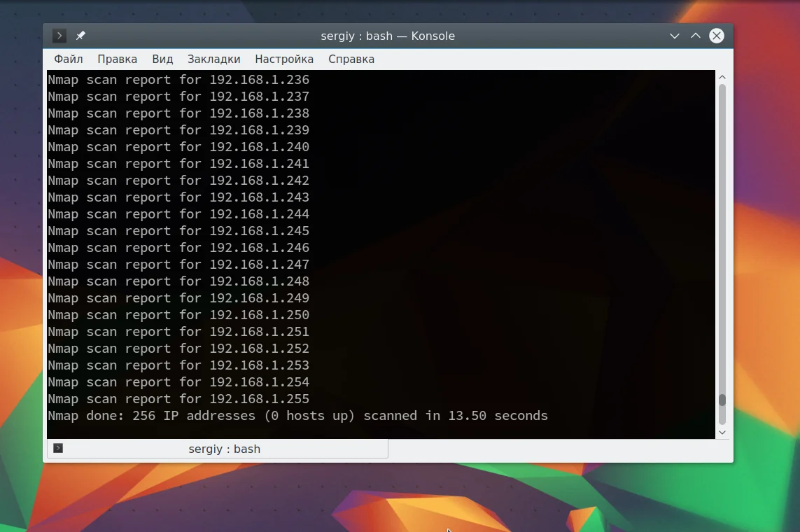Click the scan report line for 192.168.1.241
Image resolution: width=800 pixels, height=532 pixels.
(x=178, y=164)
